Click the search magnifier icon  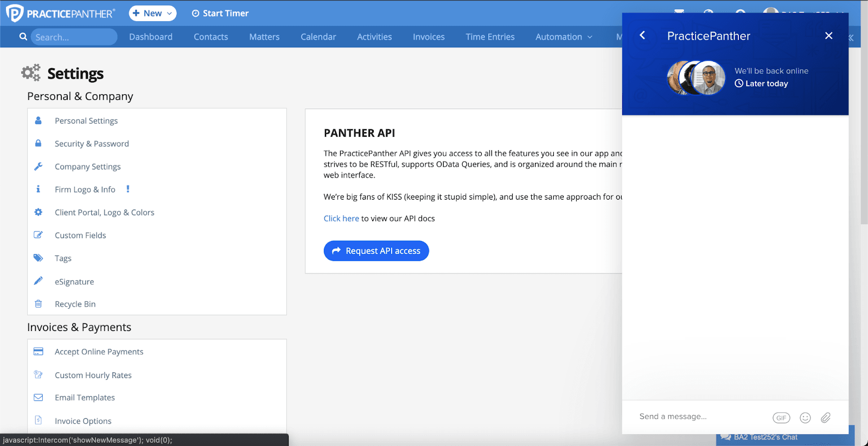coord(23,37)
